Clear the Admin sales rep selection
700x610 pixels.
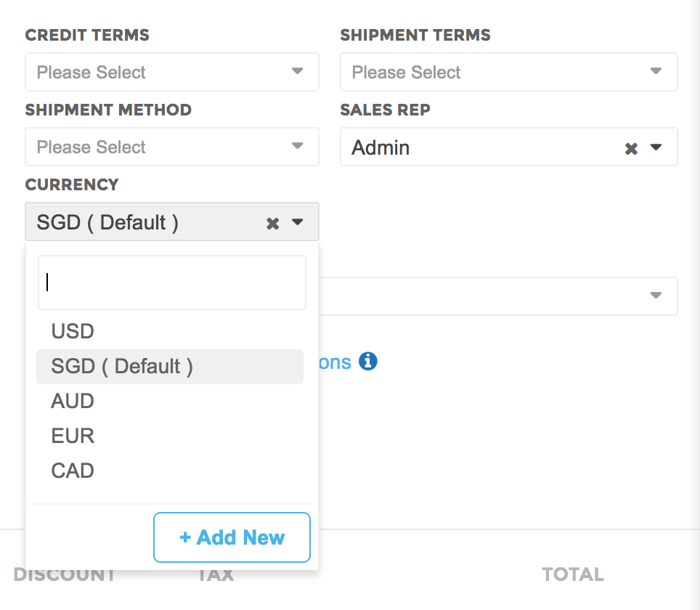(x=631, y=149)
